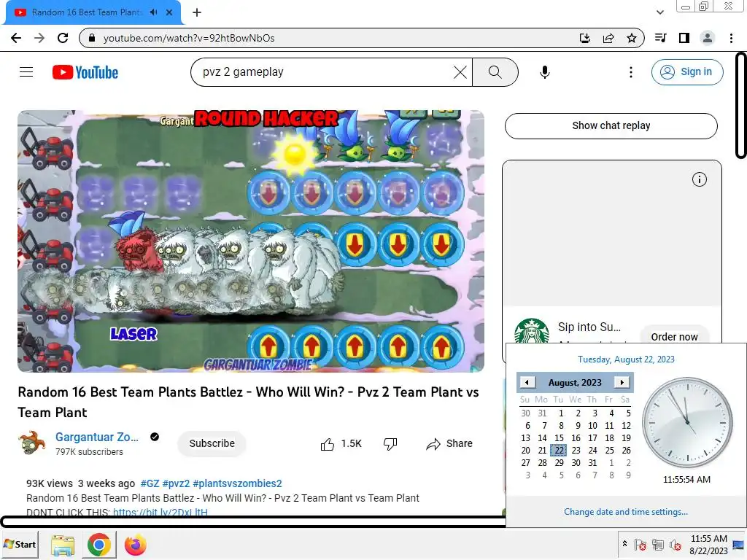Viewport: 747px width, 560px height.
Task: Toggle the Chrome side panel
Action: pyautogui.click(x=684, y=38)
